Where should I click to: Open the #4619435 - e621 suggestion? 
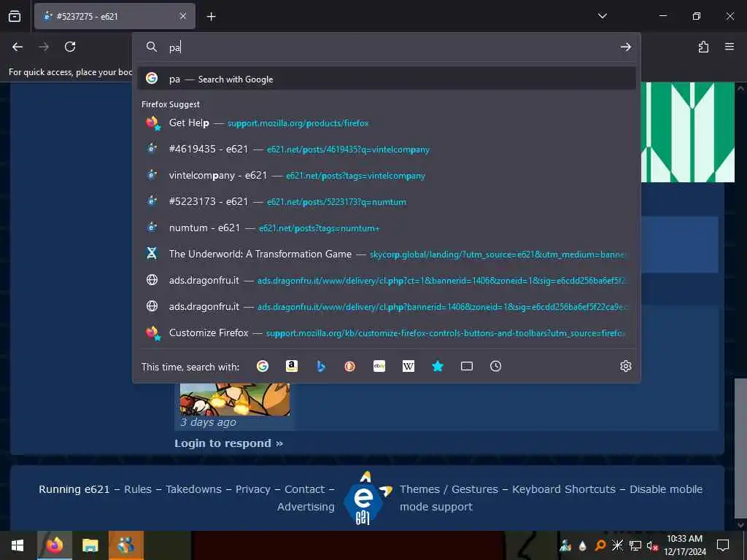point(387,149)
